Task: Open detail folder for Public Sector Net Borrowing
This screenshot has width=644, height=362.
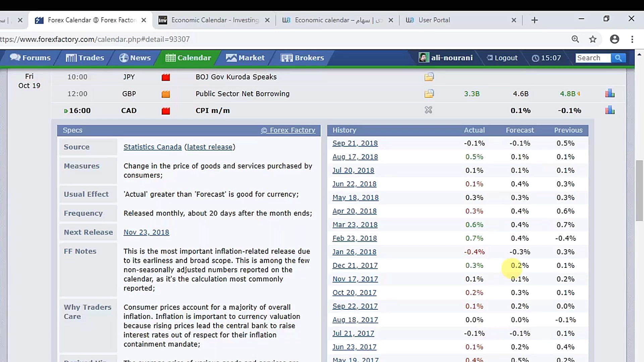Action: coord(429,94)
